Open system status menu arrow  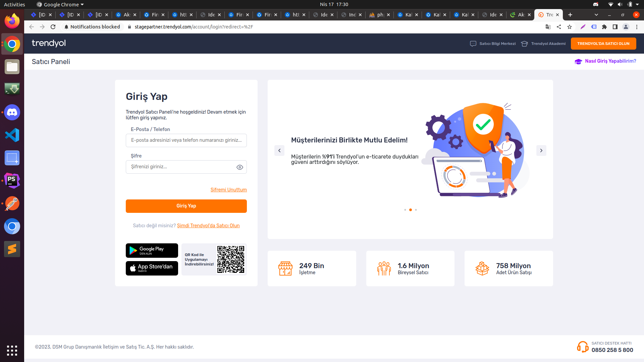click(637, 4)
